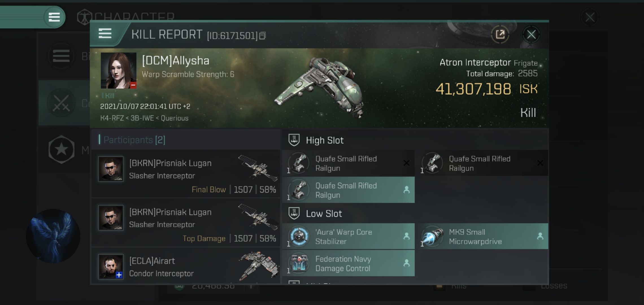Select the 'Aura' Warp Core Stabilizer module
The height and width of the screenshot is (305, 644).
click(x=348, y=236)
